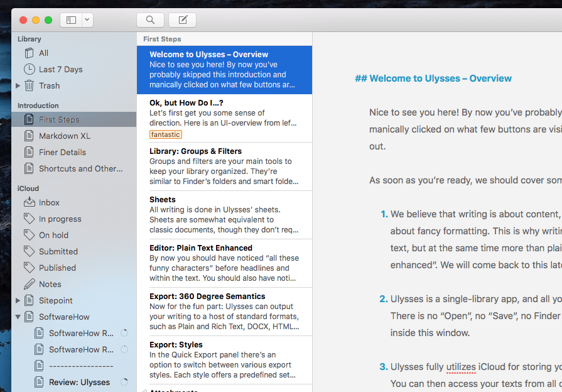Click the iCloud section header
The height and width of the screenshot is (392, 562).
[28, 188]
